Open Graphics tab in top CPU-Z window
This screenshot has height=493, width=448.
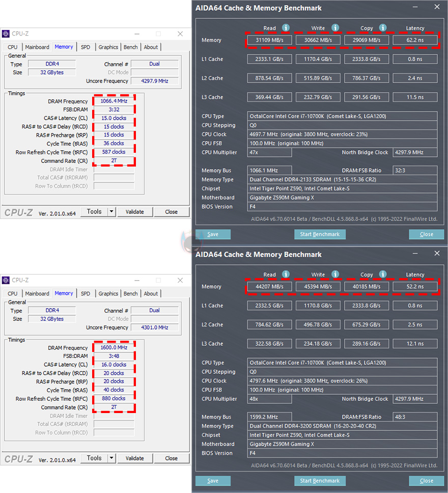(x=108, y=47)
